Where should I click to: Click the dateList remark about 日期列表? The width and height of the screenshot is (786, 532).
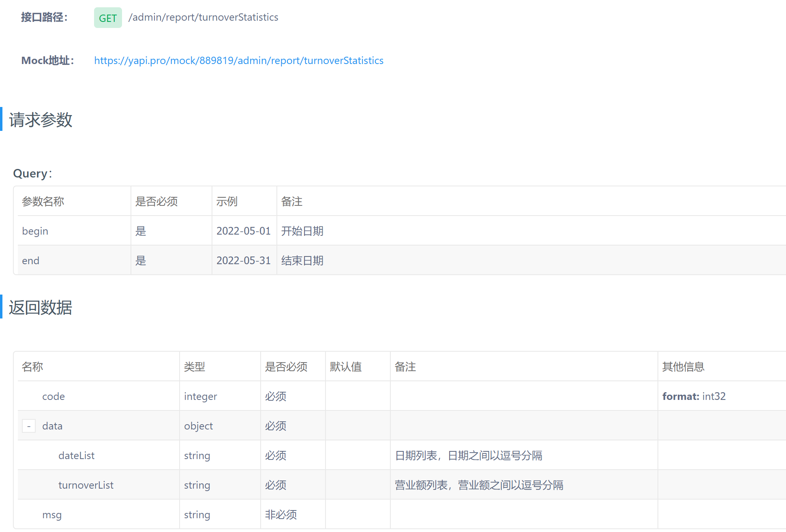pos(468,455)
